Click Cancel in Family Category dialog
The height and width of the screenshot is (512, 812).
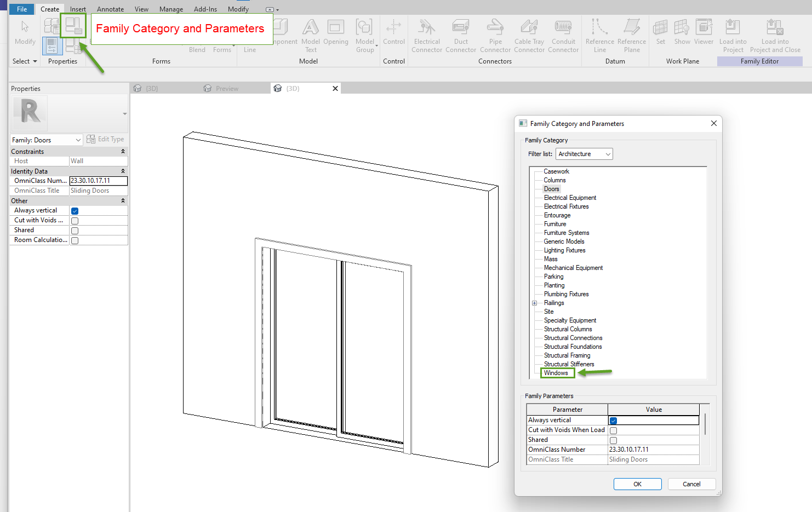click(691, 484)
